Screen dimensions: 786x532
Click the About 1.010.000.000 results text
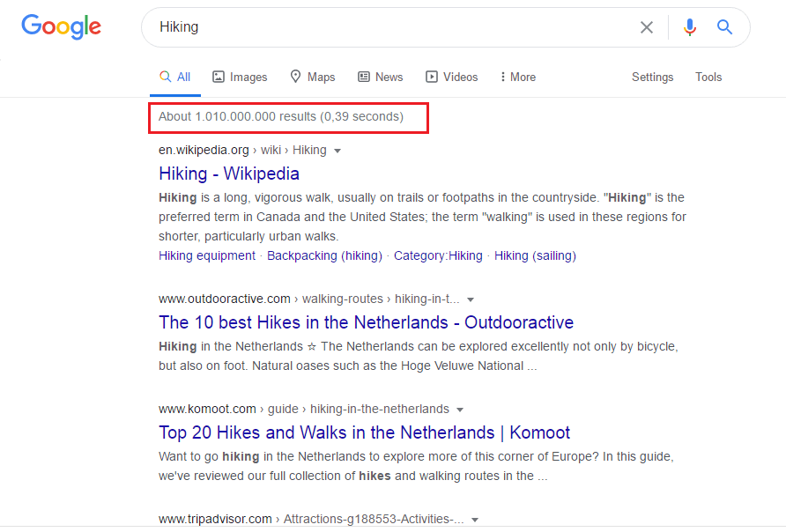pos(281,117)
